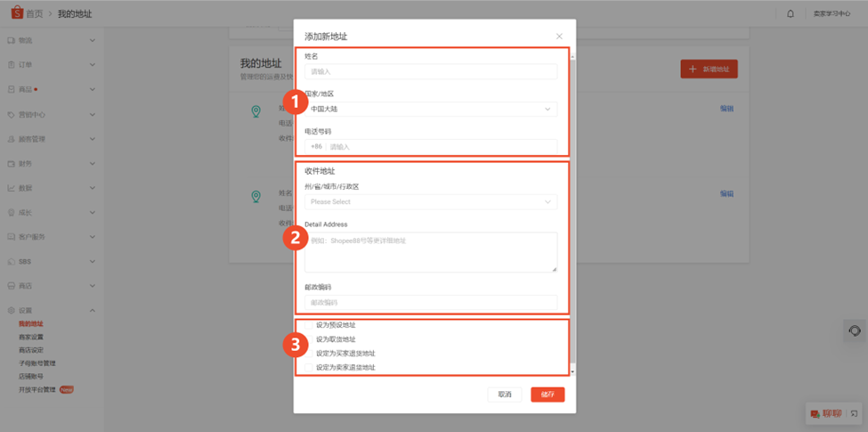Viewport: 868px width, 432px height.
Task: Click the 物流 truck icon in sidebar
Action: [x=11, y=40]
